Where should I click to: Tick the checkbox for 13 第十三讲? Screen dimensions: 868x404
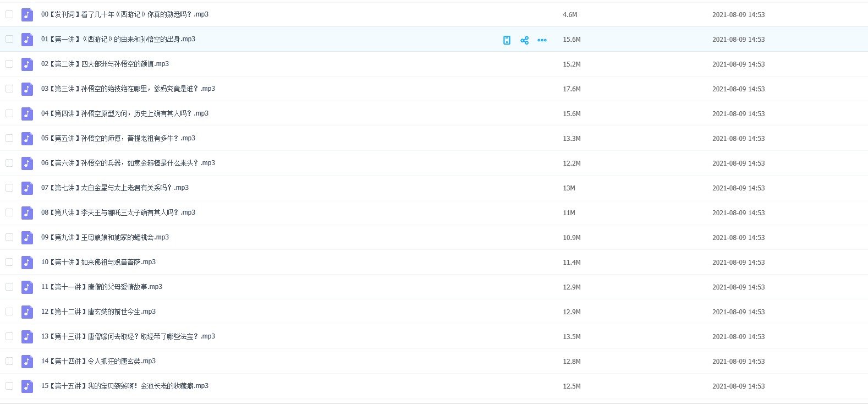pos(9,336)
